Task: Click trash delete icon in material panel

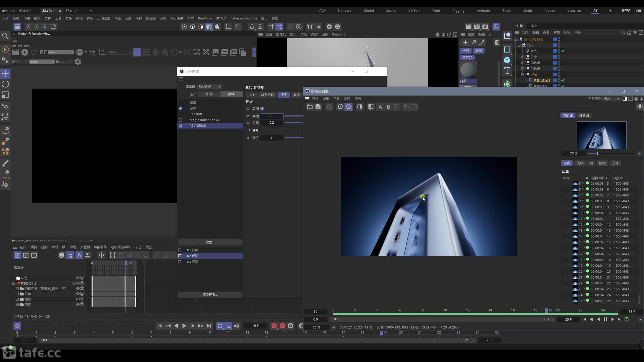Action: tap(497, 42)
